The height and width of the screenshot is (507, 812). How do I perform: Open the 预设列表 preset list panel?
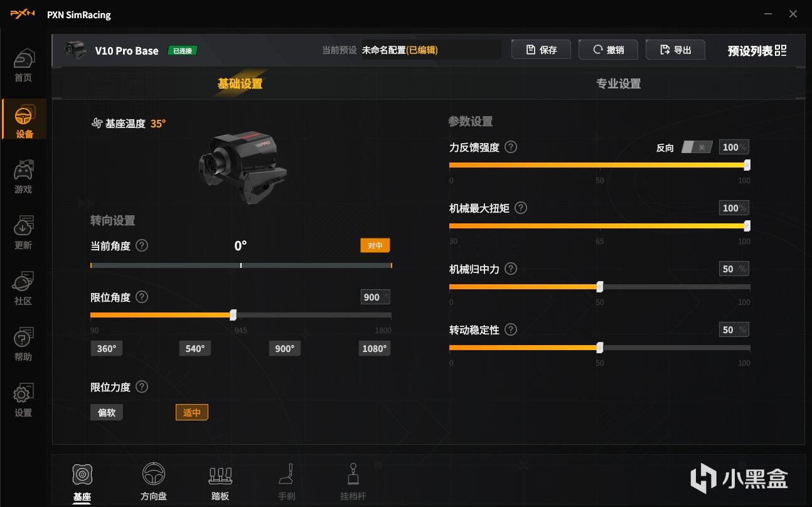pyautogui.click(x=757, y=51)
